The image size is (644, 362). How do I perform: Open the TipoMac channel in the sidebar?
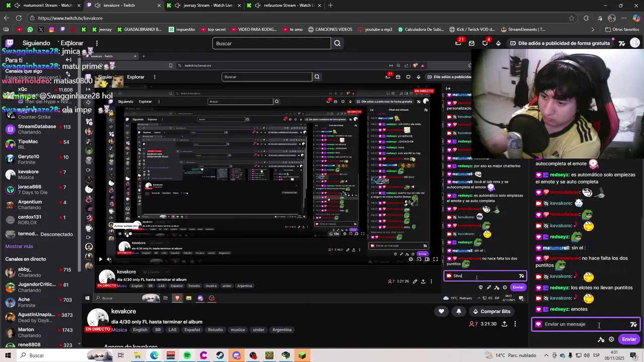tap(40, 144)
